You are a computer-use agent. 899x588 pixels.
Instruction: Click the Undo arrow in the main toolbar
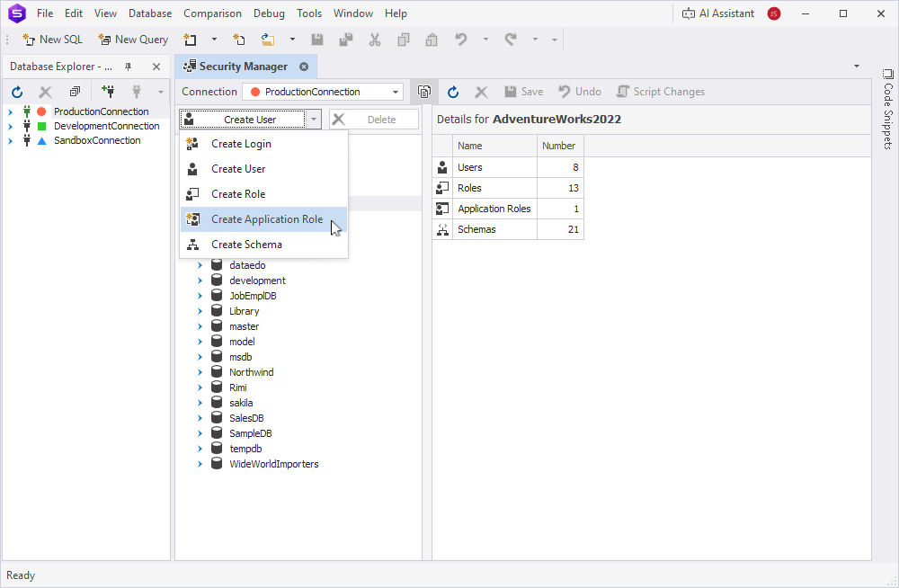tap(459, 40)
